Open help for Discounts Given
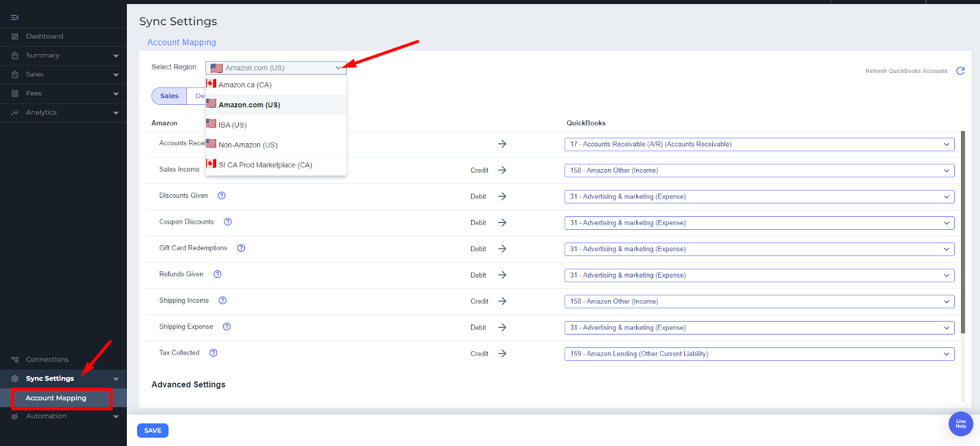The image size is (980, 446). point(222,196)
